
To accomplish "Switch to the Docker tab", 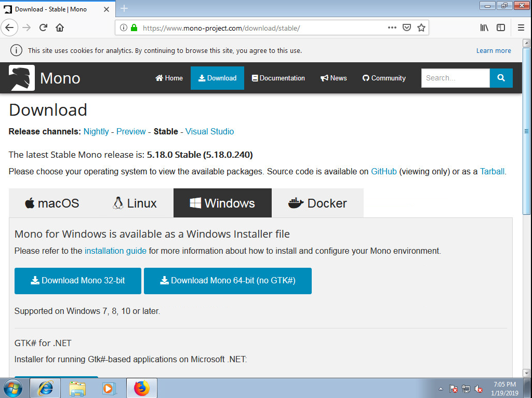I will (317, 203).
